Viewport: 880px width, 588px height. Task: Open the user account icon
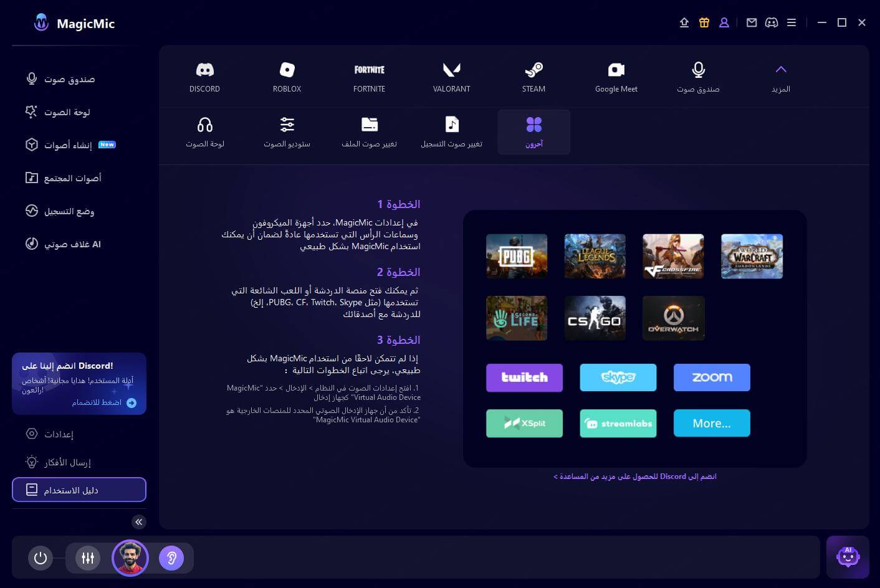point(724,22)
